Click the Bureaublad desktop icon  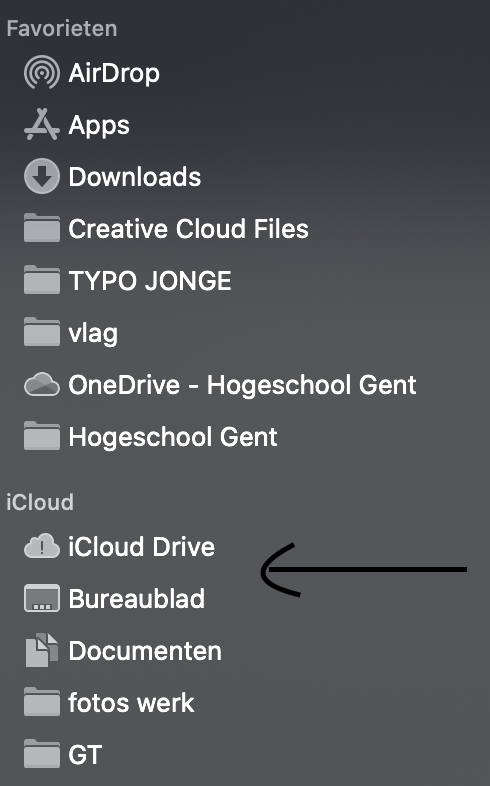(42, 599)
